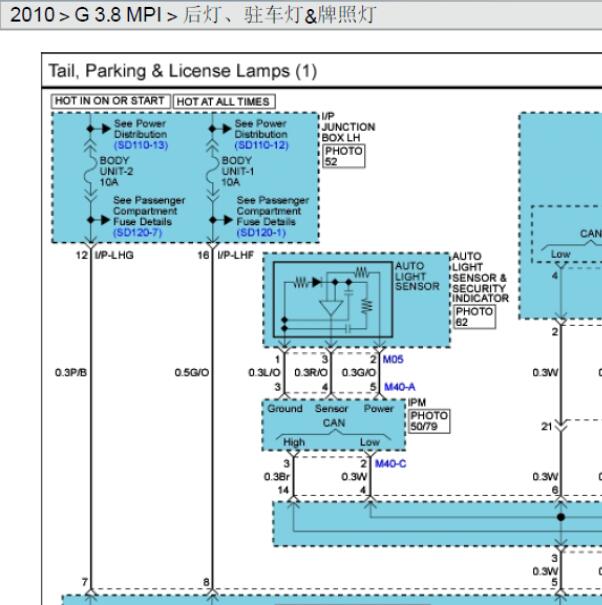This screenshot has height=605, width=602.
Task: Select the BODY UNIT-2 10A fuse symbol
Action: coord(91,170)
